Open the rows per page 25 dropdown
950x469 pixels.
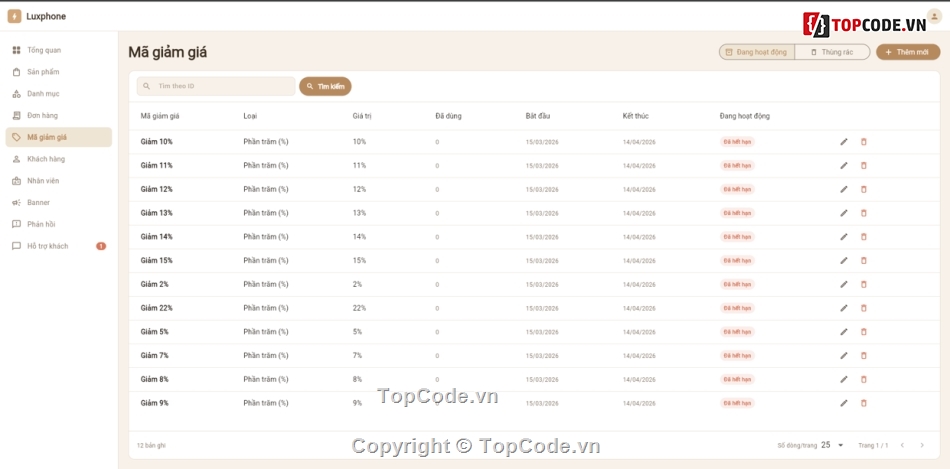(x=832, y=445)
